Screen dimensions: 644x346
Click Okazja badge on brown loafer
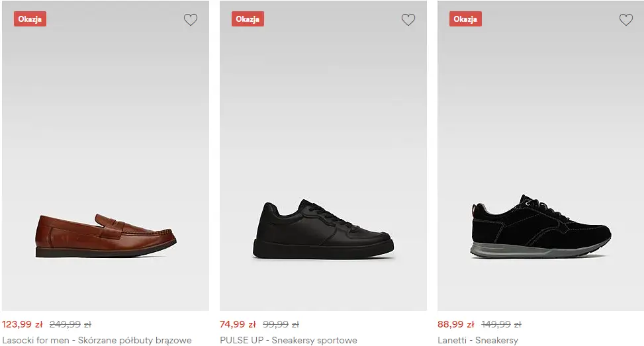click(x=30, y=19)
